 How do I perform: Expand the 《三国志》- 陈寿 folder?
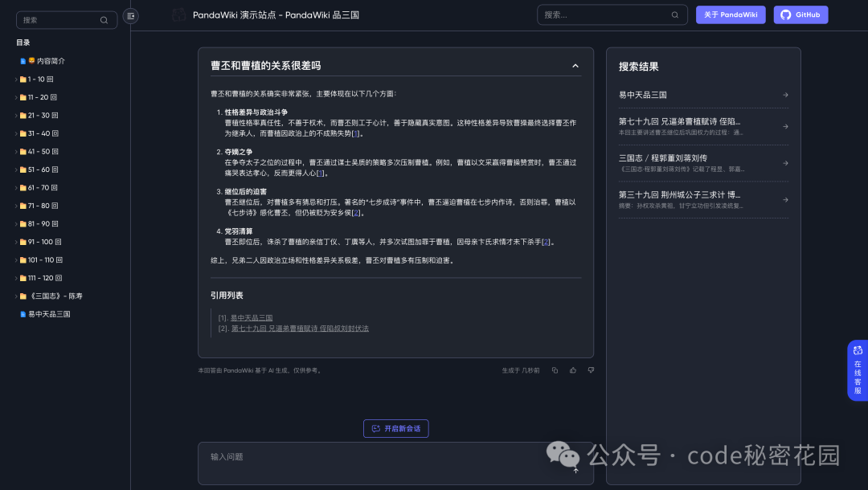[x=16, y=296]
